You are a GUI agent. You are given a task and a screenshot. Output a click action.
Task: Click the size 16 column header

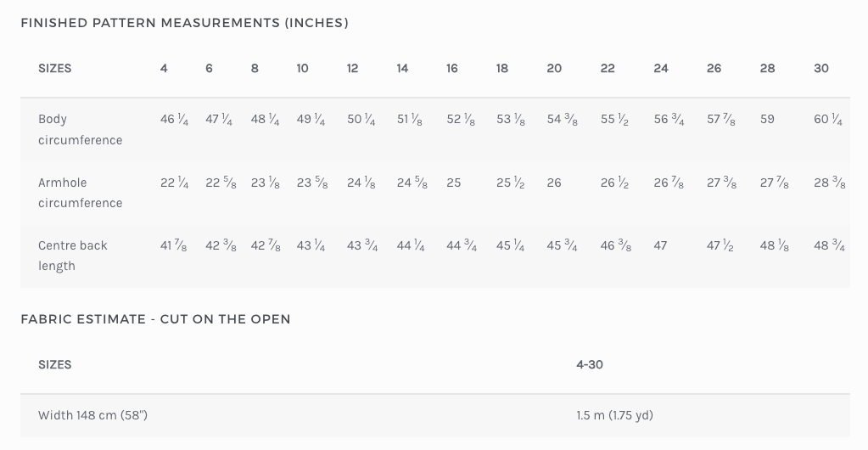pos(452,68)
